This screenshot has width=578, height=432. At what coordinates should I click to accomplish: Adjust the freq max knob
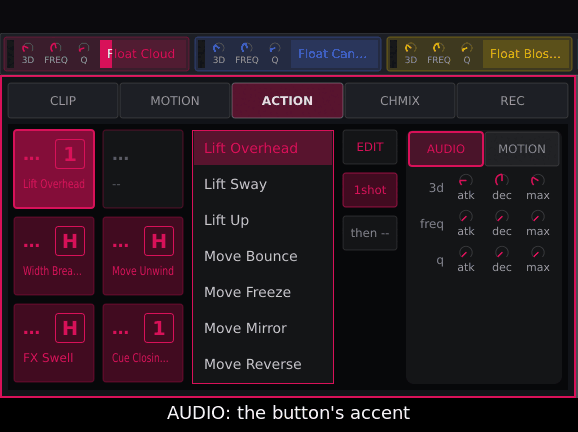(x=537, y=216)
